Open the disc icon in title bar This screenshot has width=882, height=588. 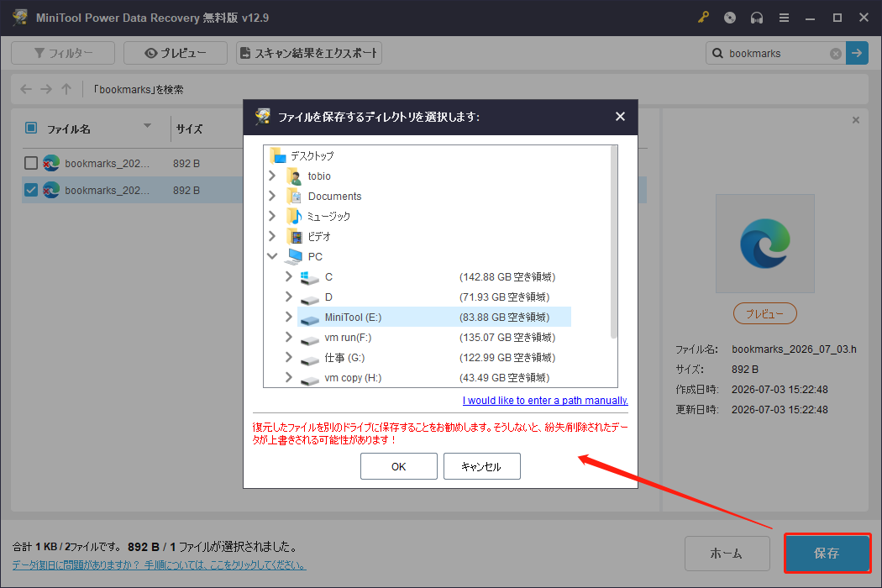click(x=730, y=18)
